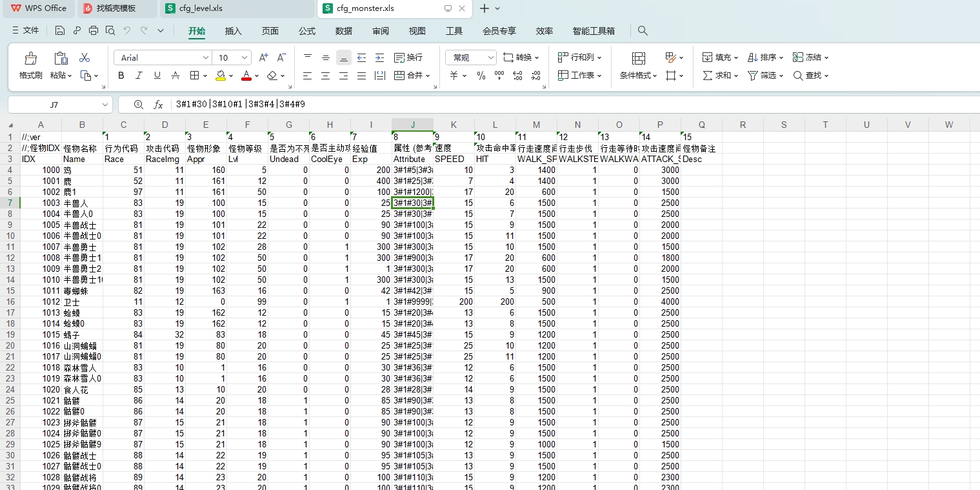Toggle Top vertical alignment

pyautogui.click(x=308, y=57)
